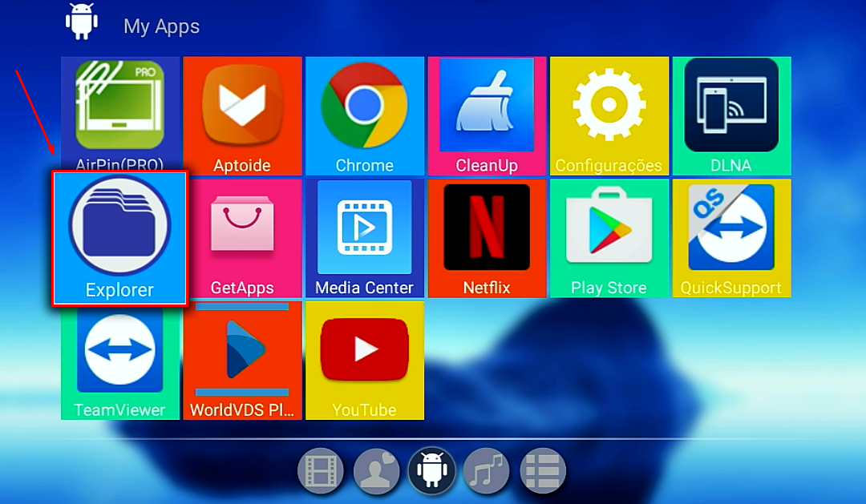Image resolution: width=866 pixels, height=504 pixels.
Task: Launch QuickSupport app
Action: pyautogui.click(x=731, y=238)
